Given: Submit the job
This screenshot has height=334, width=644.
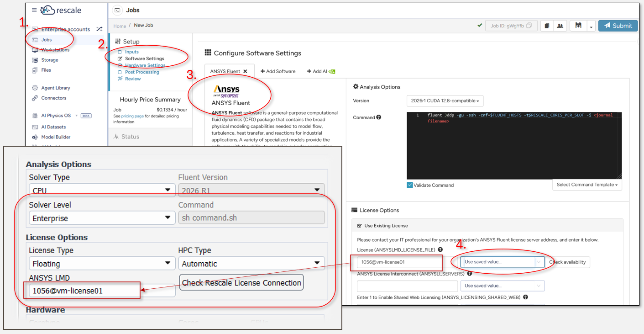Looking at the screenshot, I should click(x=618, y=26).
